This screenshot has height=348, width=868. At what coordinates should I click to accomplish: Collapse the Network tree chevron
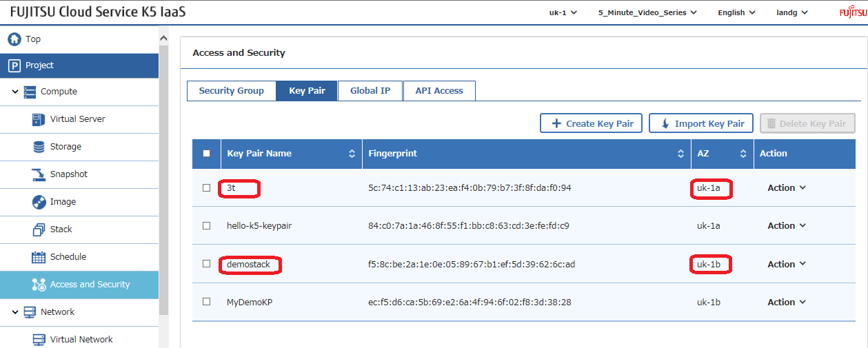click(15, 312)
